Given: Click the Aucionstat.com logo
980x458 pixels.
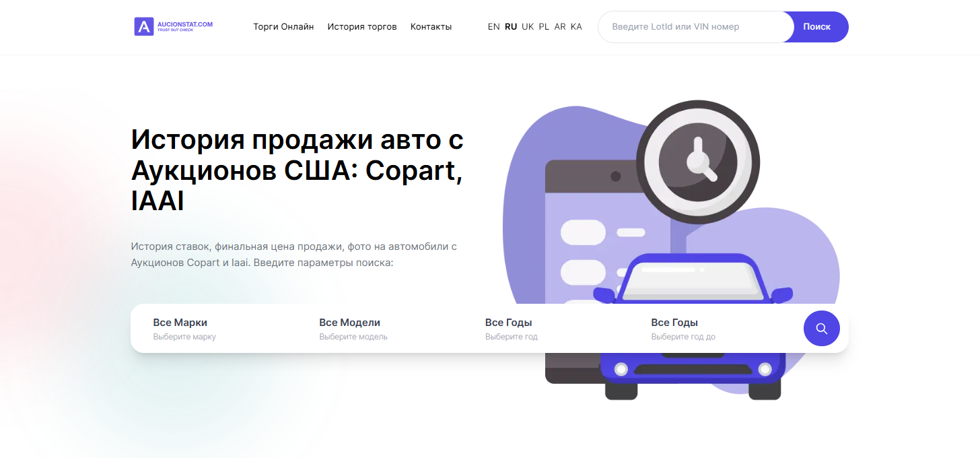Looking at the screenshot, I should (174, 27).
